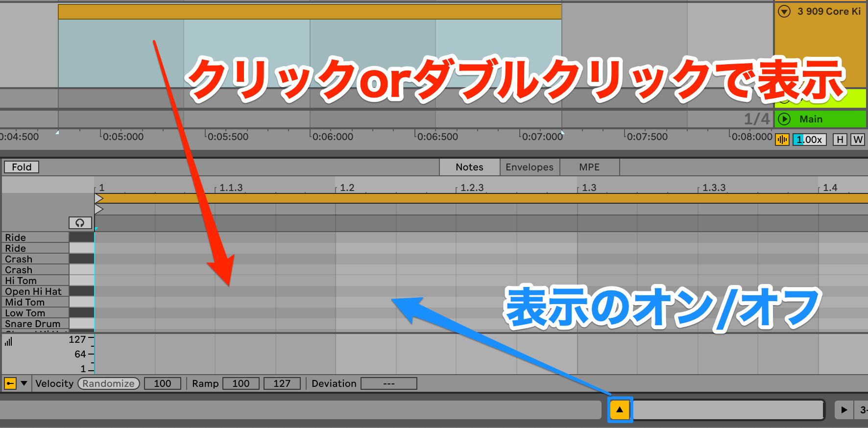Click the clip overview strip in the bottom bar

pos(728,409)
